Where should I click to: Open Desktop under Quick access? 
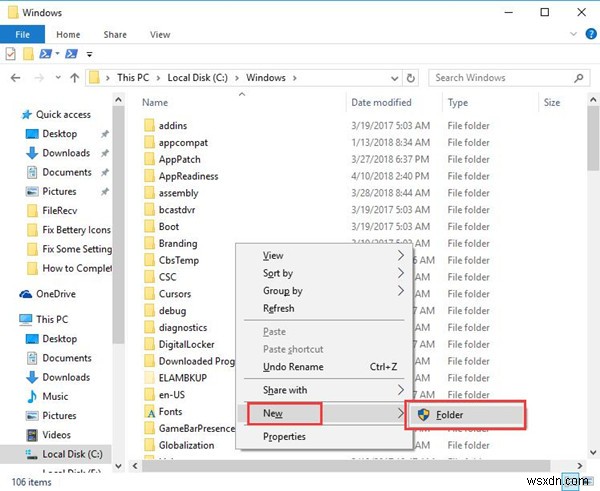point(59,134)
